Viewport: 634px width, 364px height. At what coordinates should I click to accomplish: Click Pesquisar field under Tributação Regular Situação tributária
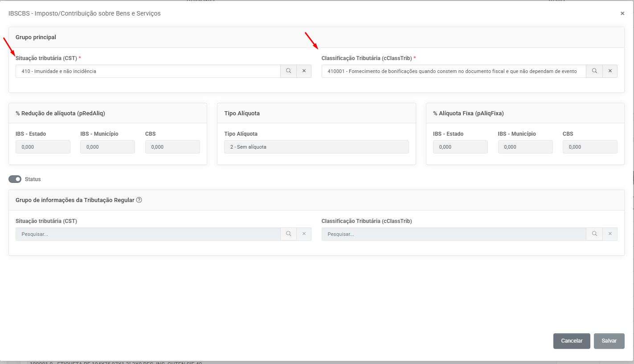[148, 234]
